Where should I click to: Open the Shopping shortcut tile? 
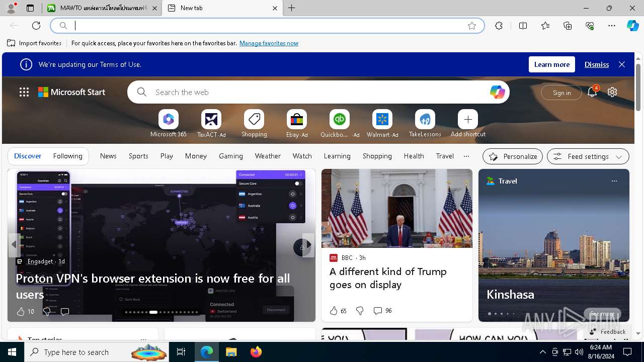[x=254, y=124]
